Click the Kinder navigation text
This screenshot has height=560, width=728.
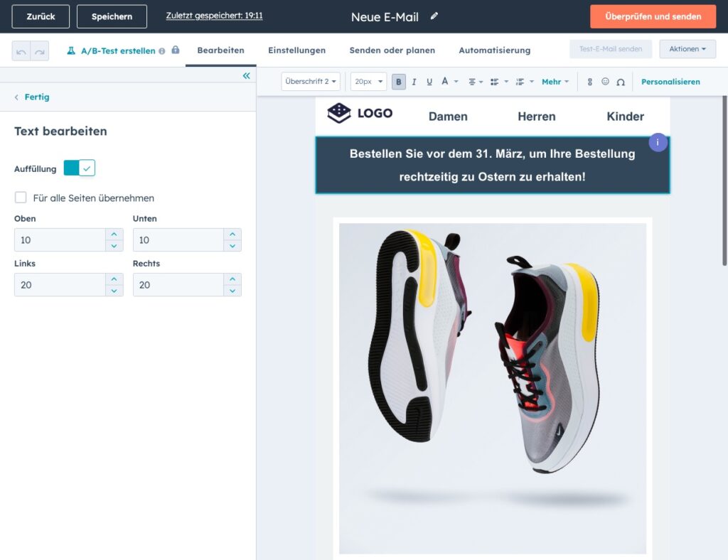pos(625,117)
